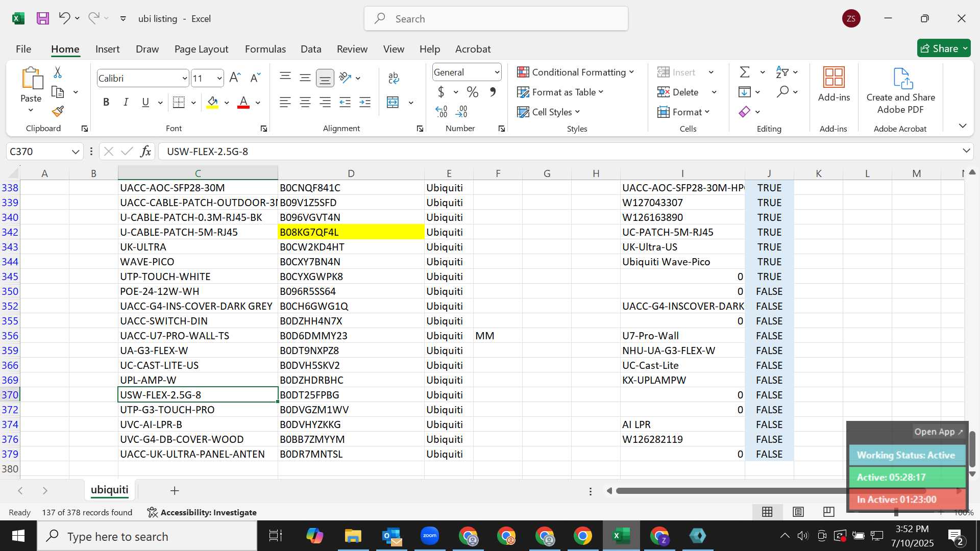Open the Name Box dropdown arrow

(76, 152)
